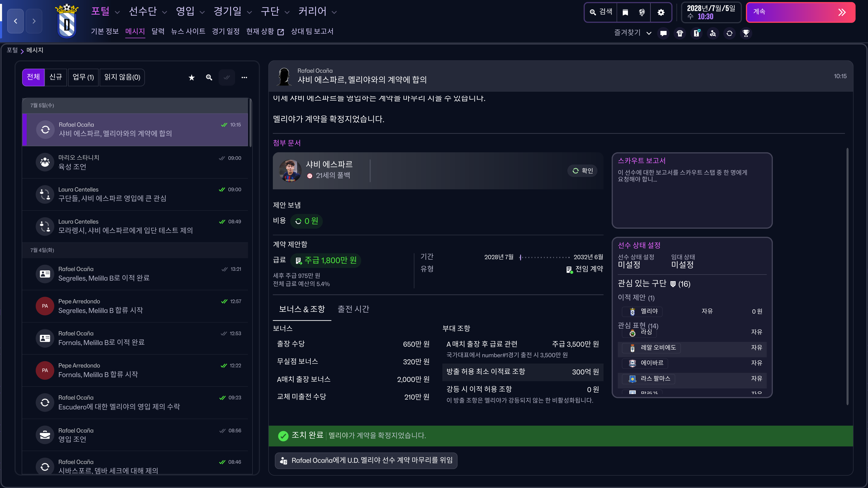This screenshot has height=488, width=868.
Task: Select the 전체 inbox filter
Action: coord(33,77)
